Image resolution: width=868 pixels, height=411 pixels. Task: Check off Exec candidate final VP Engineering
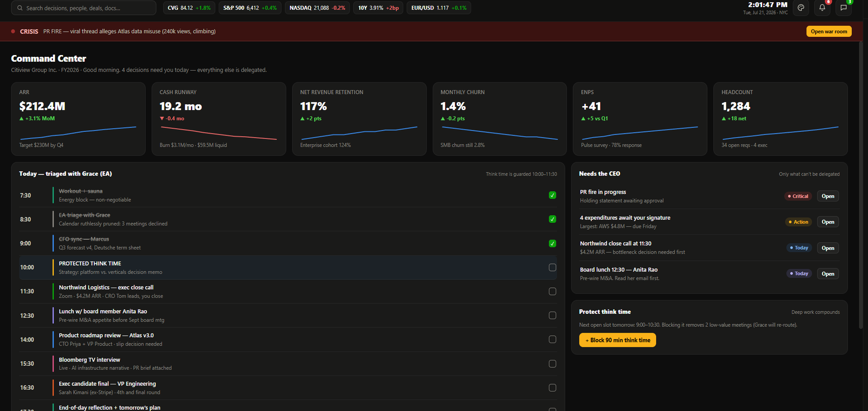tap(553, 388)
